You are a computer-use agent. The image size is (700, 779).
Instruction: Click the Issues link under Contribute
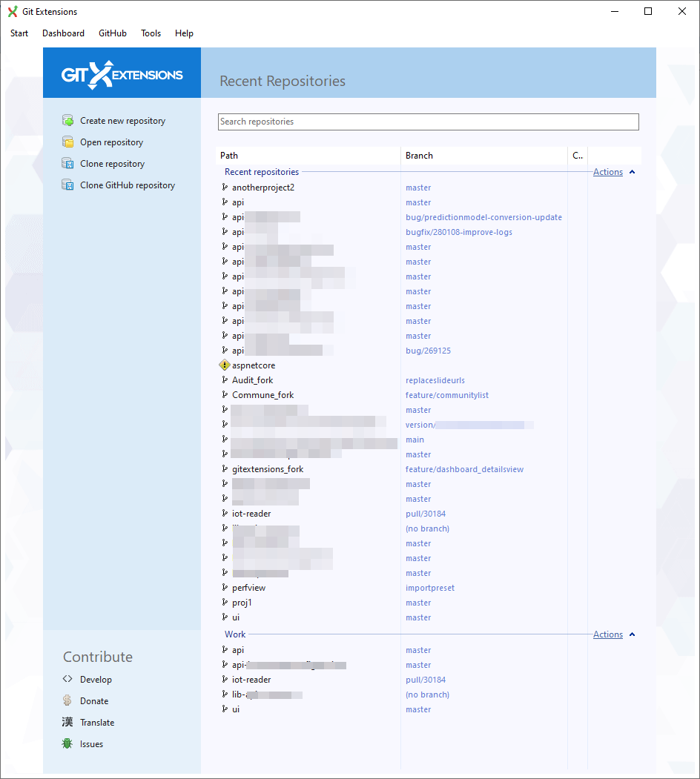91,743
